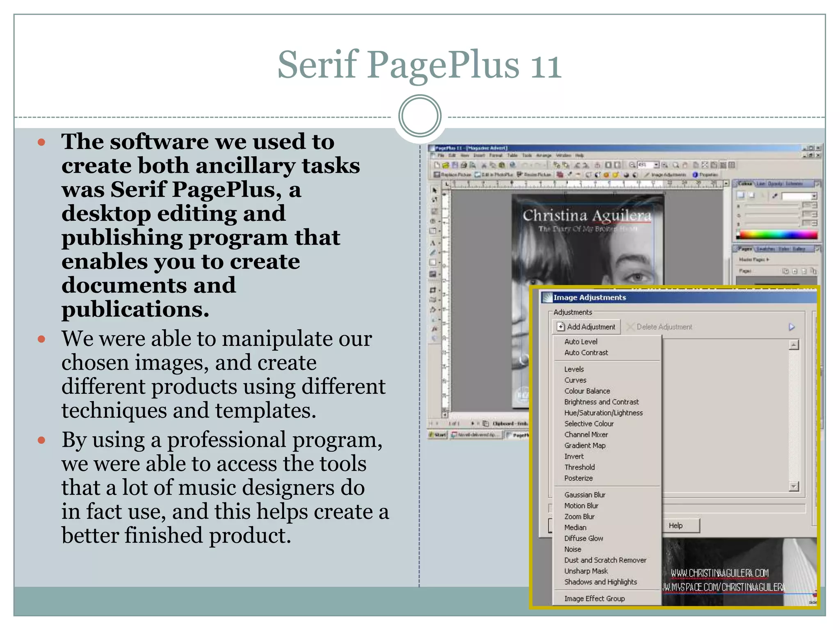Click the Paste clipboard icon in toolbar
The height and width of the screenshot is (630, 840).
[x=502, y=165]
